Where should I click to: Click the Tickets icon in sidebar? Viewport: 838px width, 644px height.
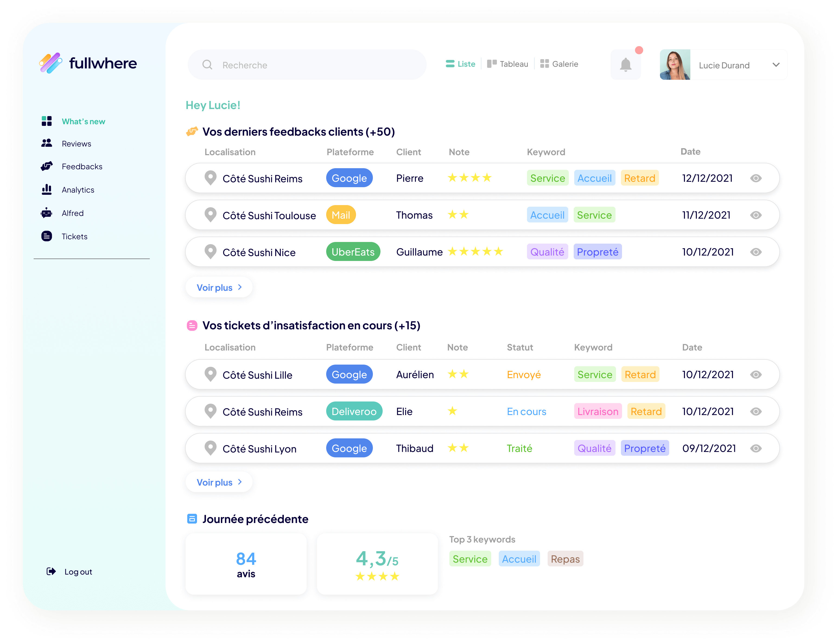[x=47, y=236]
